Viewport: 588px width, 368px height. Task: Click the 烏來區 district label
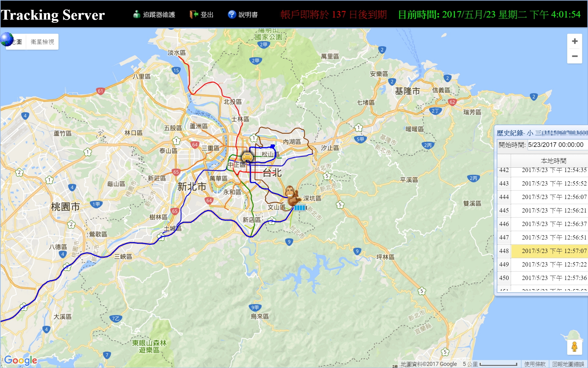(260, 316)
